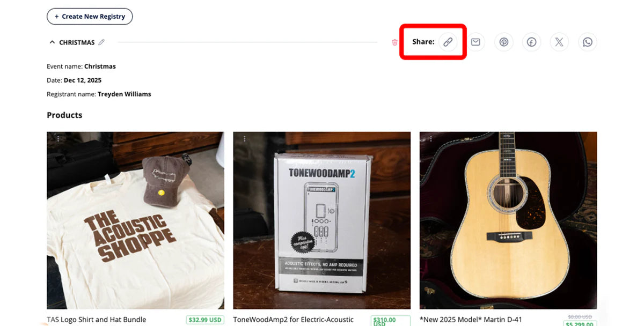
Task: Open ToneWoodAmp2 for Electric-Acoustic product link
Action: click(x=294, y=320)
